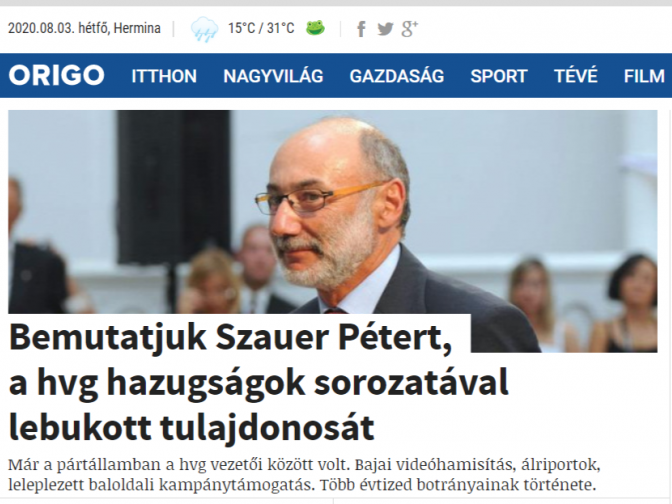The image size is (672, 504).
Task: Click the Google Plus icon
Action: (x=410, y=29)
